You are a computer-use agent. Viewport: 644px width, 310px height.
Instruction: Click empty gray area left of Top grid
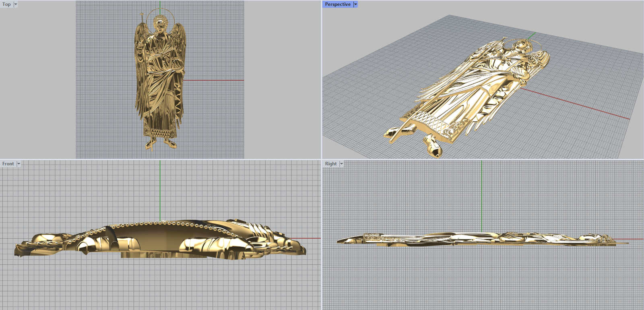point(38,81)
